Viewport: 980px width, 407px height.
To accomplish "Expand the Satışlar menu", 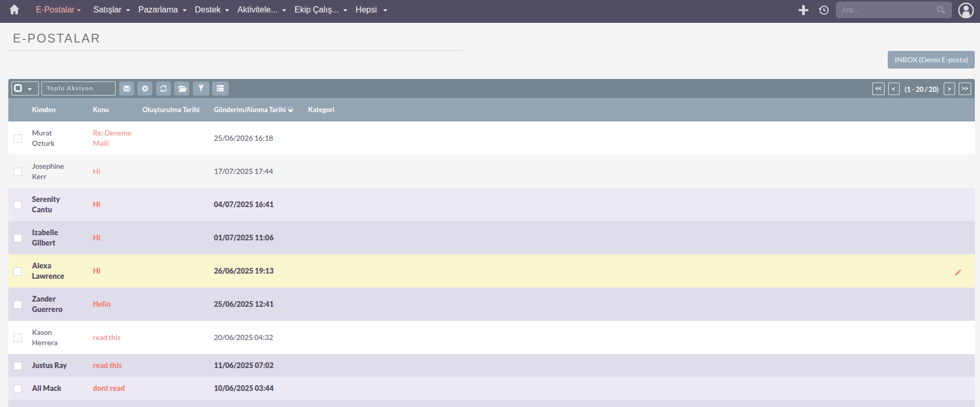I will pos(111,10).
